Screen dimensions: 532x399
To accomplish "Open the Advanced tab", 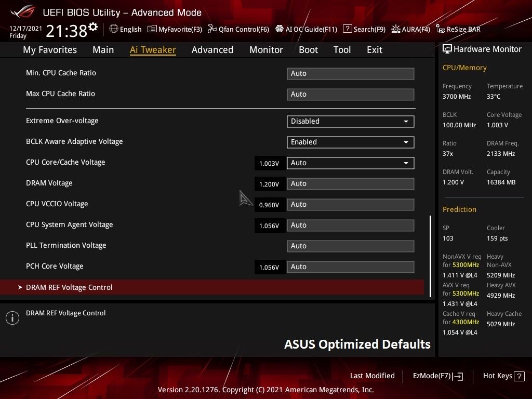I will pos(212,50).
